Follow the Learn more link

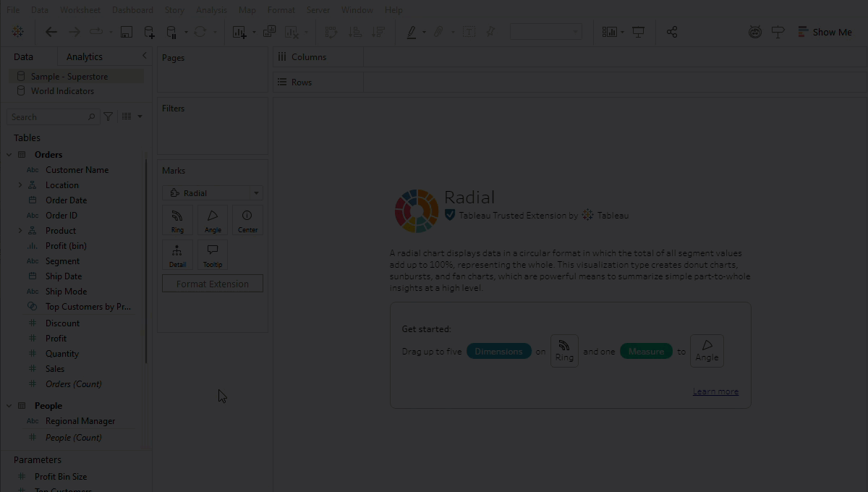tap(715, 391)
